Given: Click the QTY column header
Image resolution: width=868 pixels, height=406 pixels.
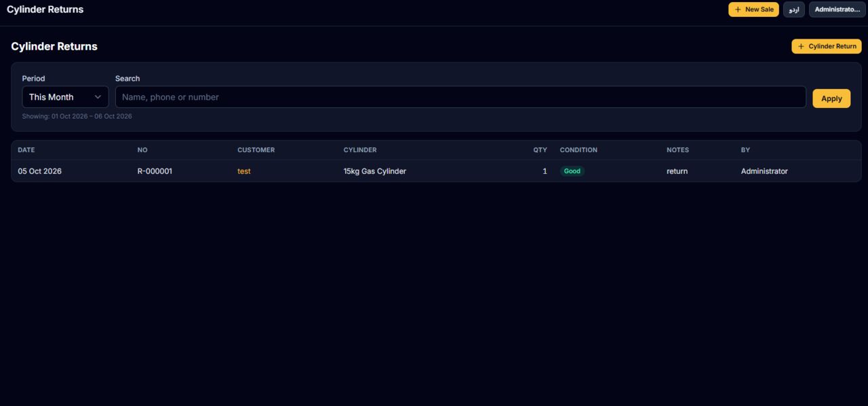Looking at the screenshot, I should pyautogui.click(x=540, y=150).
